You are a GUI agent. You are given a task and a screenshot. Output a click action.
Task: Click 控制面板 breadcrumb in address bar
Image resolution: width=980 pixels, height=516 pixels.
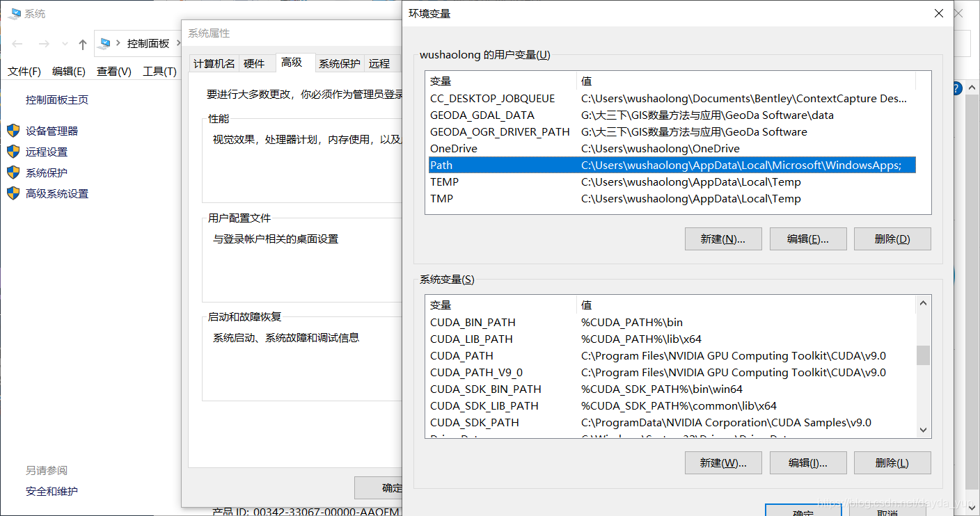(x=148, y=43)
